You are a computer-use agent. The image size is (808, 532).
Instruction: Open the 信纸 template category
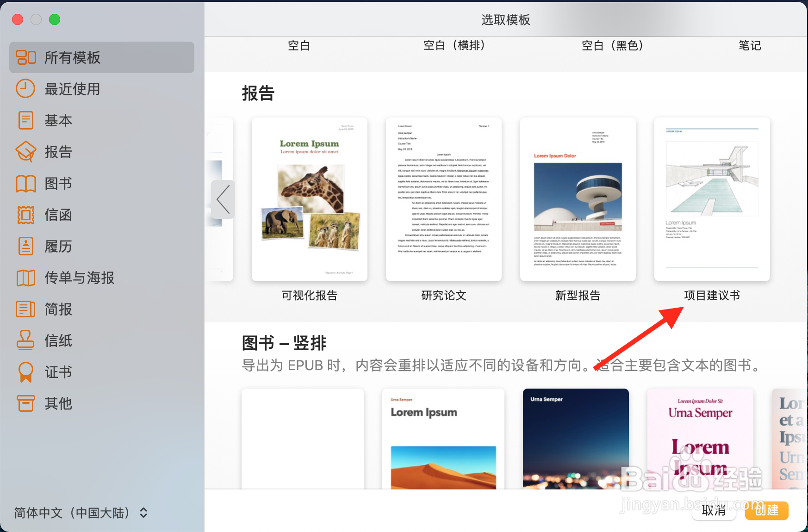tap(25, 340)
